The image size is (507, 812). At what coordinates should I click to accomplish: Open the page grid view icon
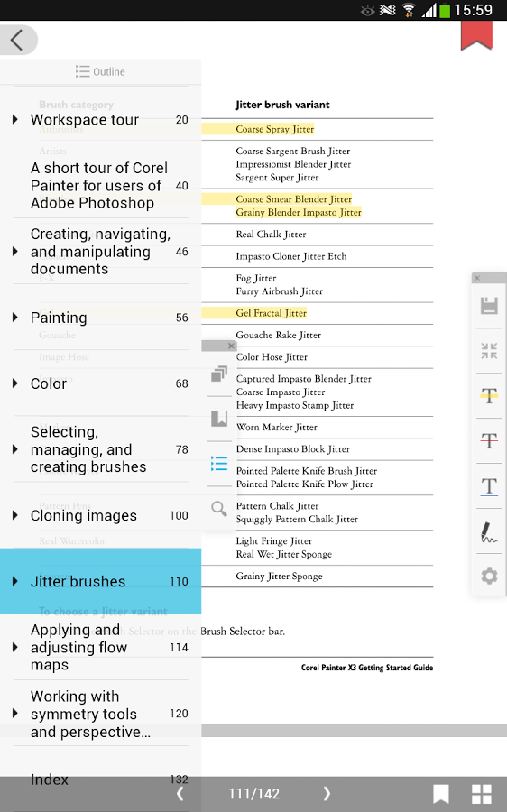coord(482,794)
